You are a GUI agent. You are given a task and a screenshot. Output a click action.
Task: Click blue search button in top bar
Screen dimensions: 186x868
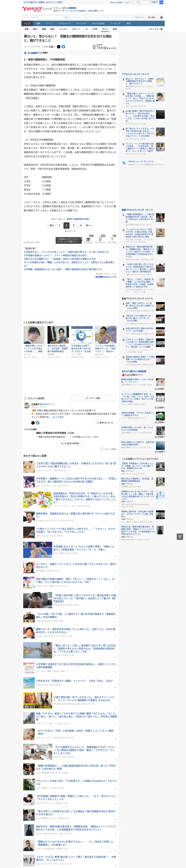161,2
